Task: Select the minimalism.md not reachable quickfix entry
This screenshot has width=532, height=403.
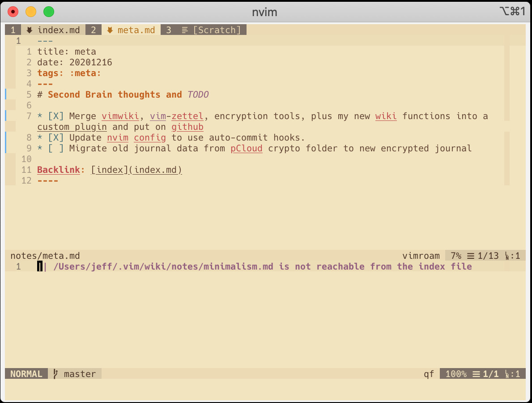Action: tap(263, 266)
